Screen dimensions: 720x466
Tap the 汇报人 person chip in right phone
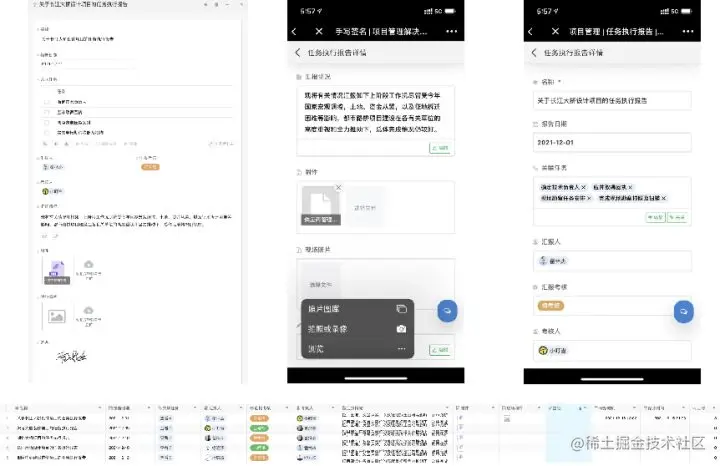(x=553, y=261)
